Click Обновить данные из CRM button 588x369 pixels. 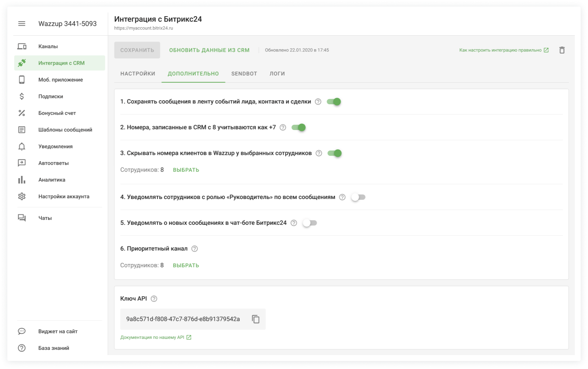coord(209,50)
